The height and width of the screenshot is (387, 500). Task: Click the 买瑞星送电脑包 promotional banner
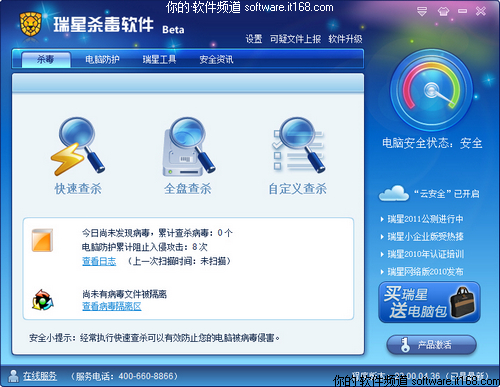click(x=429, y=302)
